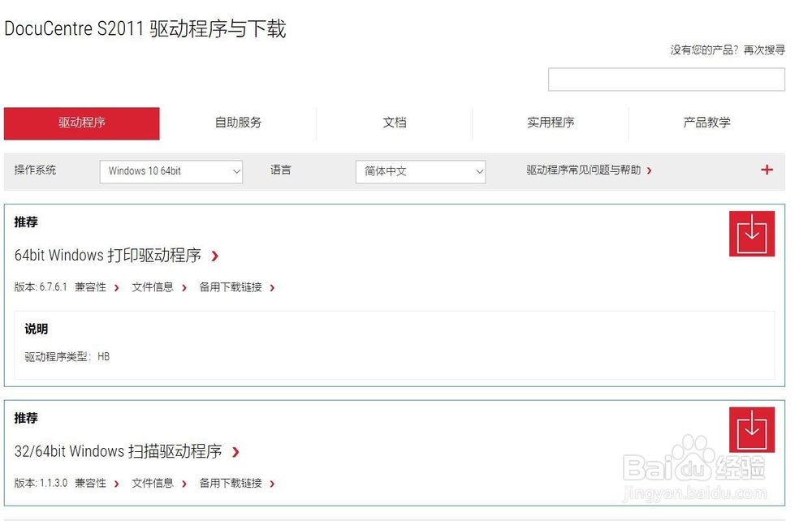
Task: Open 备用下载链接 for print driver 6.7.6.1
Action: pos(236,287)
